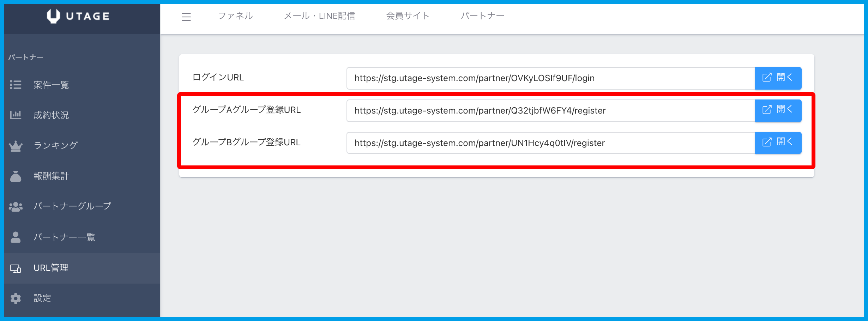
Task: Click the UTAGE logo in the header
Action: 78,16
